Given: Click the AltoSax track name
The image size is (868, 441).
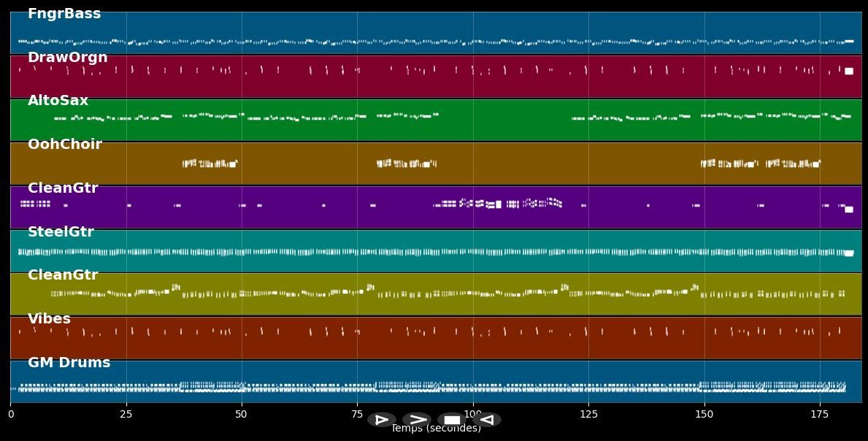Looking at the screenshot, I should (58, 101).
